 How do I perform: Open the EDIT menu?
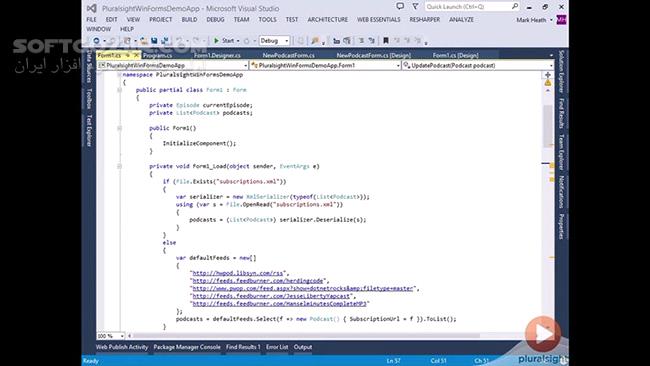[111, 19]
